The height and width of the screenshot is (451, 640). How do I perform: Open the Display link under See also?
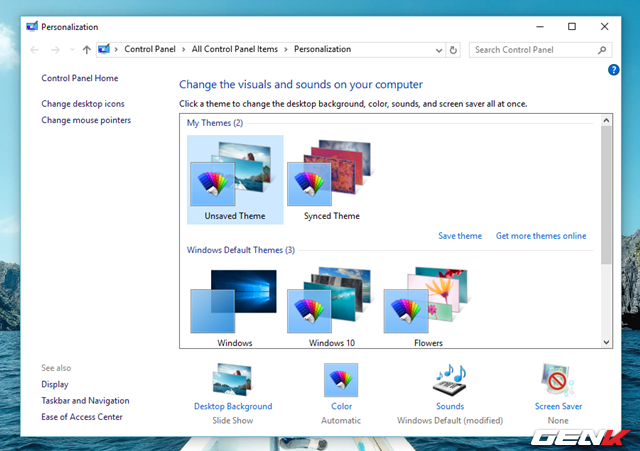pos(55,384)
